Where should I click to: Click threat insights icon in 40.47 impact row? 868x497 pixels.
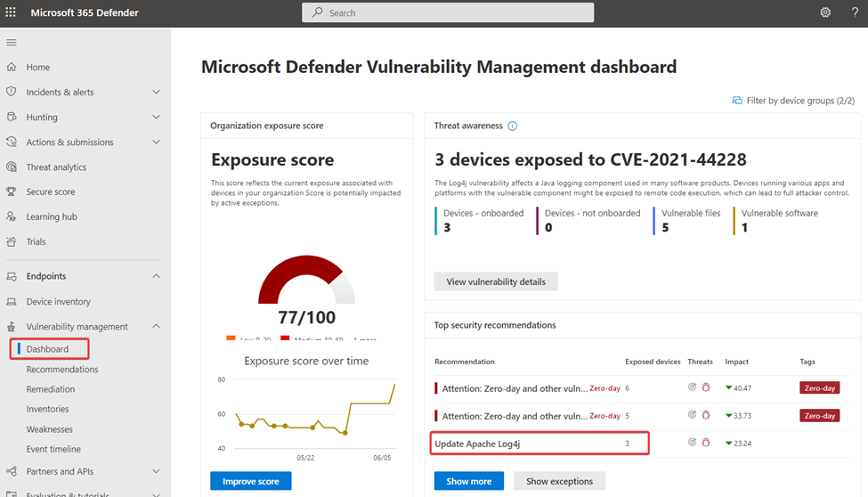click(x=692, y=387)
